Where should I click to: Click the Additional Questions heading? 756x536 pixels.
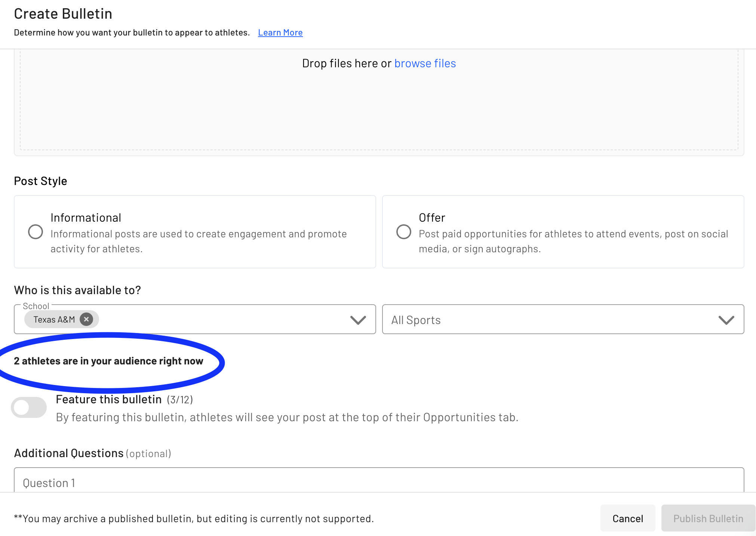(69, 453)
